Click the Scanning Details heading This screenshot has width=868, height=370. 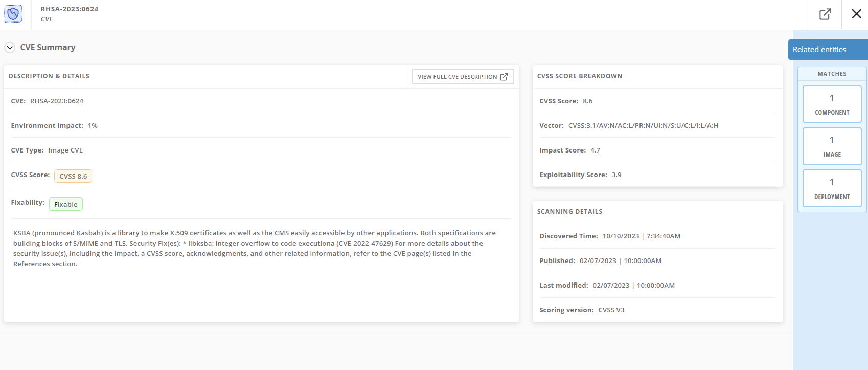tap(569, 212)
